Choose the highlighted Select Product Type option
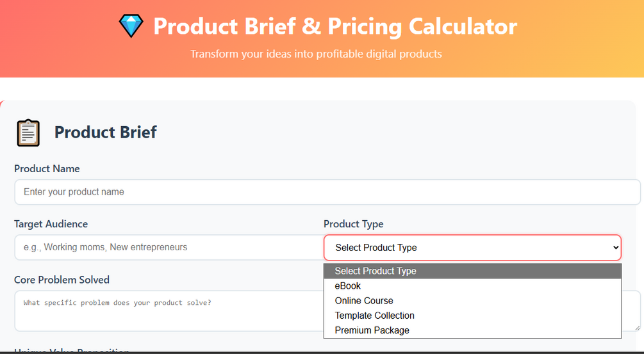The width and height of the screenshot is (644, 354). (x=376, y=271)
